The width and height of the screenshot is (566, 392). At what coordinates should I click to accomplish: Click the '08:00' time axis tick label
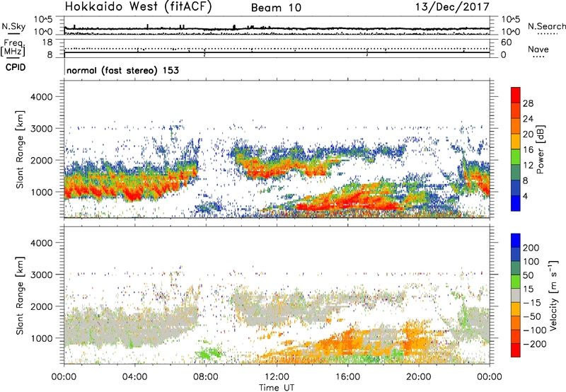tap(206, 377)
